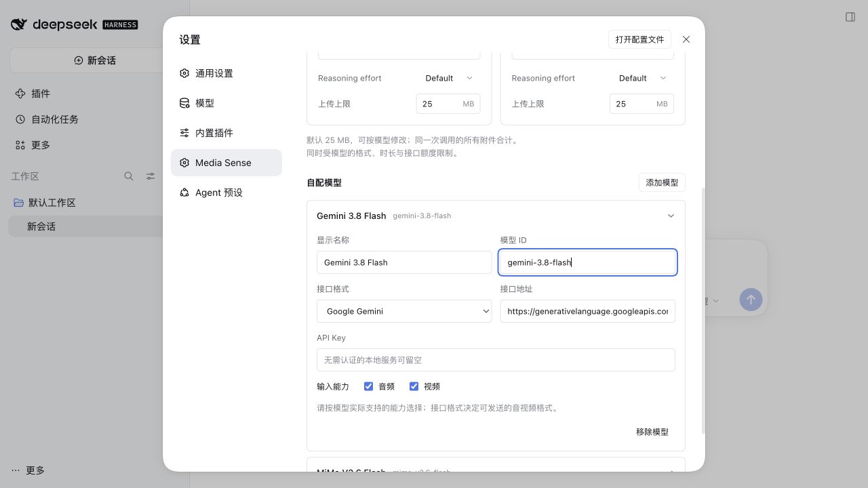Click the 添加模型 button
This screenshot has height=488, width=868.
click(662, 182)
